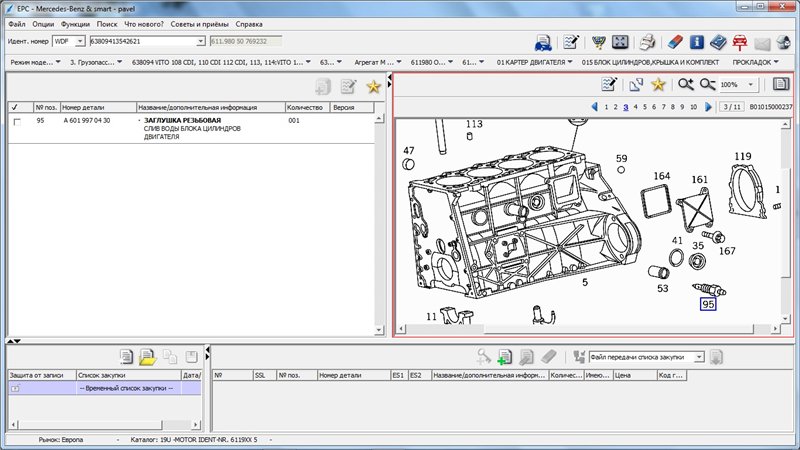800x450 pixels.
Task: Open the Справка menu
Action: (x=249, y=24)
